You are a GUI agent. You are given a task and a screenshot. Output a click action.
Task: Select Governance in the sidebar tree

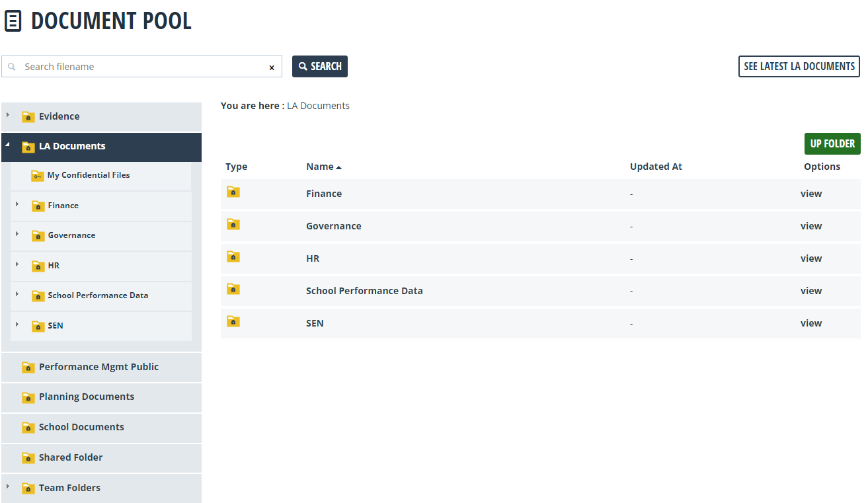pos(101,236)
